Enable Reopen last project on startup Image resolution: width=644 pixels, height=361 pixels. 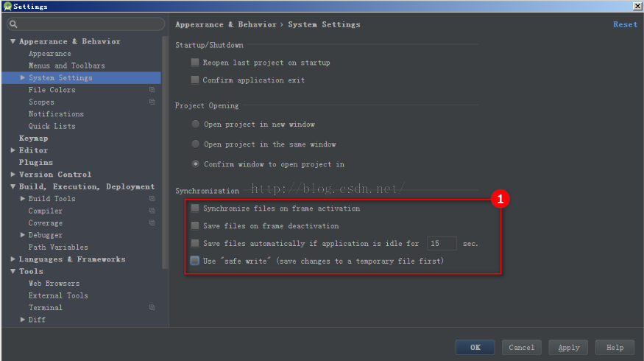coord(195,63)
